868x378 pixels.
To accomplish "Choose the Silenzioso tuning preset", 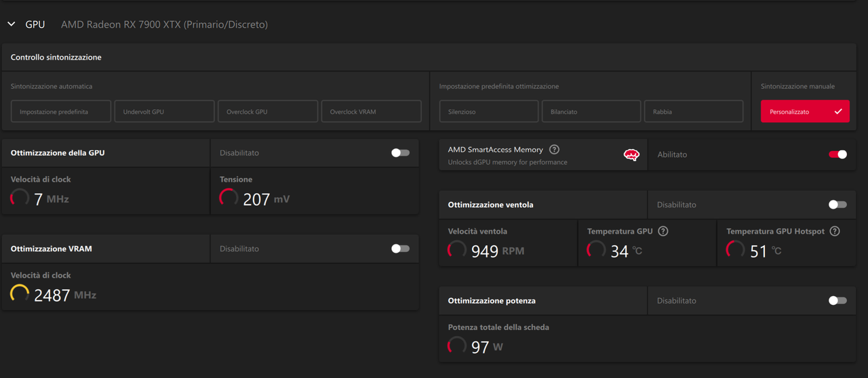I will [x=489, y=112].
